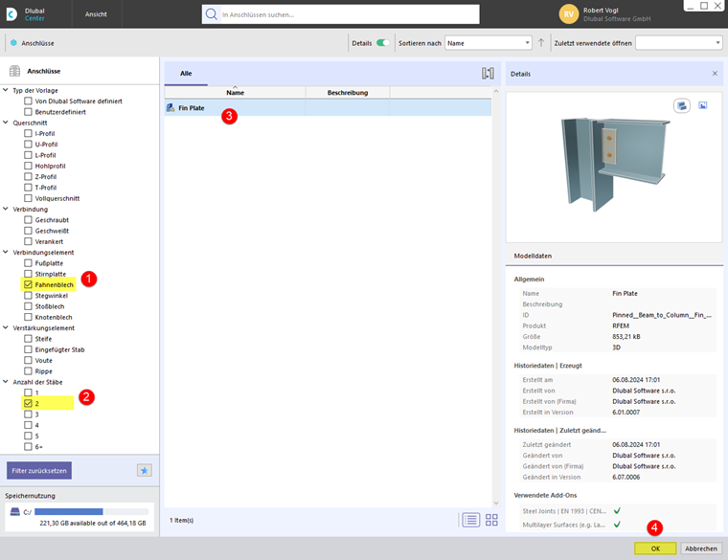This screenshot has height=560, width=728.
Task: Click the Anschlüsse breadcrumb icon
Action: 13,43
